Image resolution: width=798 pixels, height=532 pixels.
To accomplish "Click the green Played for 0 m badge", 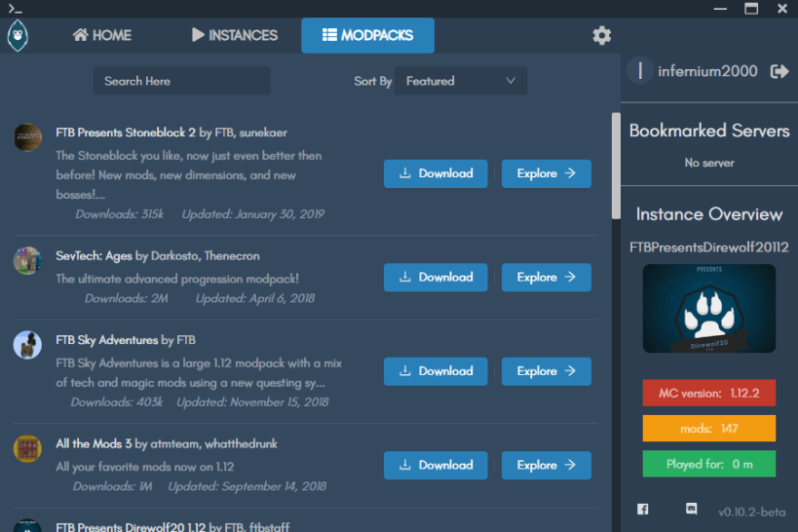I will [x=709, y=464].
